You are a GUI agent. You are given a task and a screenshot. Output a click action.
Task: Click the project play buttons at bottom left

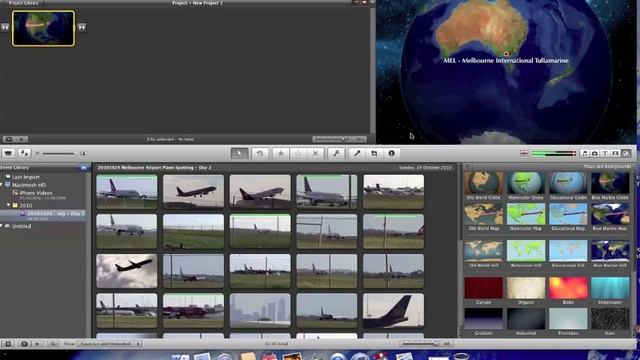pyautogui.click(x=15, y=139)
